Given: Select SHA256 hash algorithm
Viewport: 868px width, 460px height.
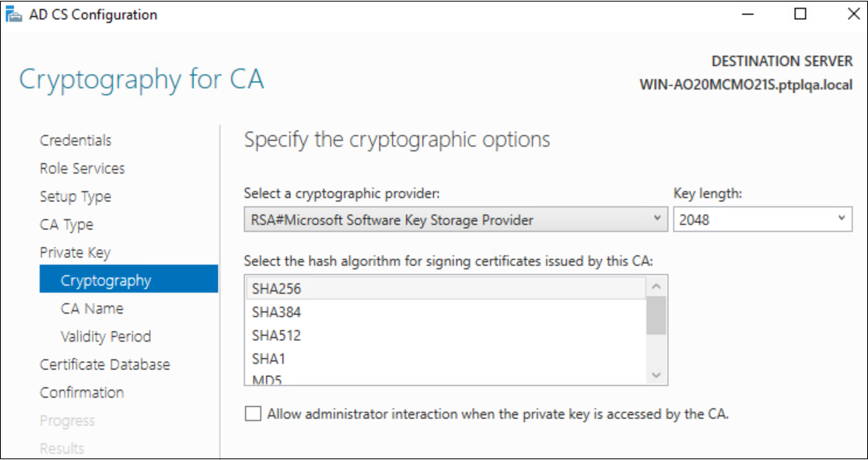Looking at the screenshot, I should point(445,288).
